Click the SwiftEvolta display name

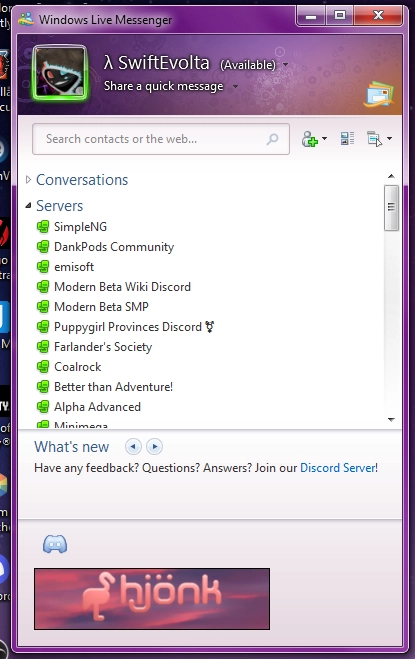pyautogui.click(x=157, y=63)
